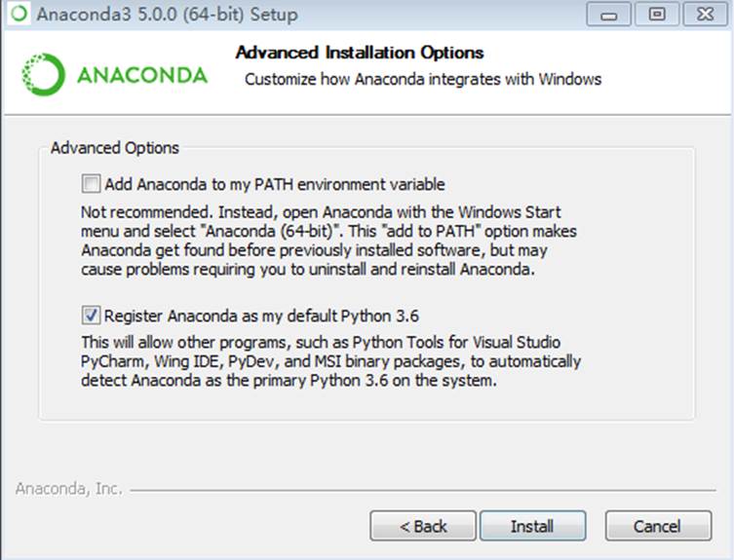Viewport: 734px width, 560px height.
Task: Click the Anaconda icon in title bar
Action: (x=19, y=14)
